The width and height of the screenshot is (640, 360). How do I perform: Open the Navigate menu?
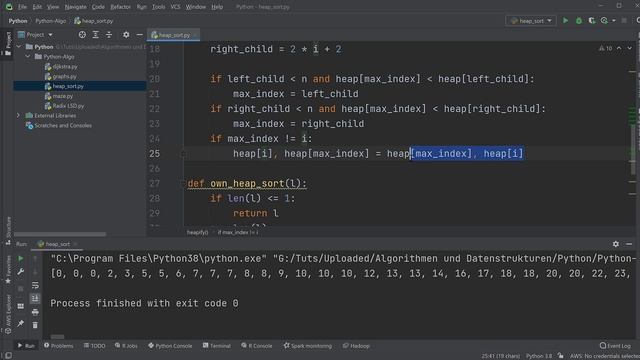coord(76,7)
